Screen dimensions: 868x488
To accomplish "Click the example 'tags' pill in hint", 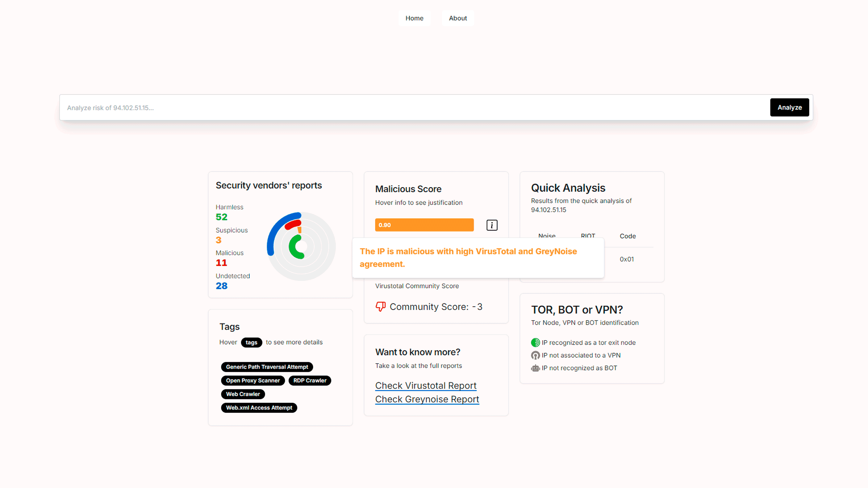I will [251, 342].
